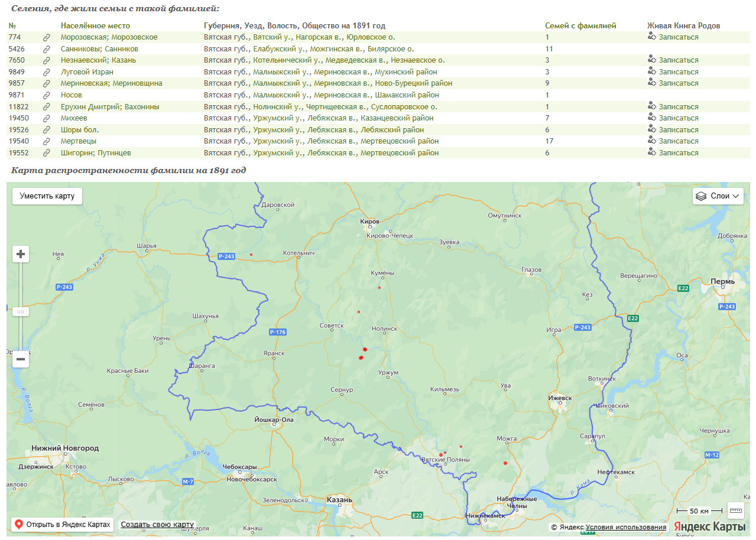
Task: Open Луговой Изран settlement link
Action: point(87,72)
